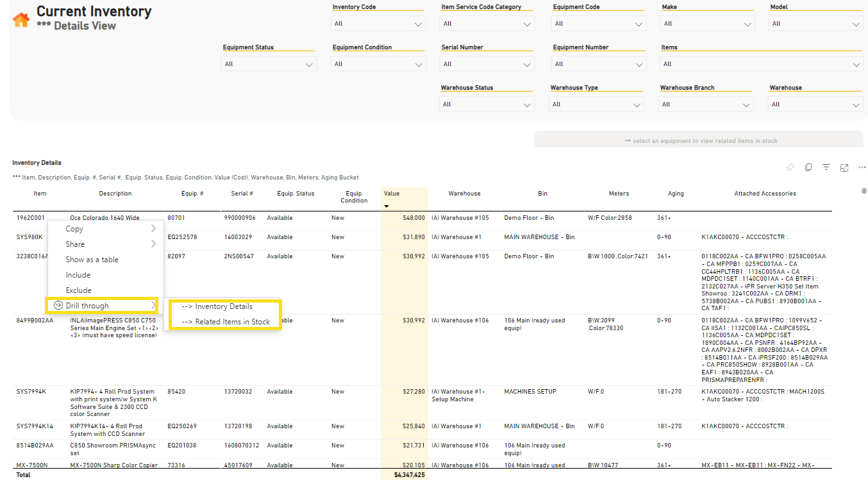Viewport: 868px width, 484px height.
Task: Choose Share in the context menu
Action: (x=106, y=244)
